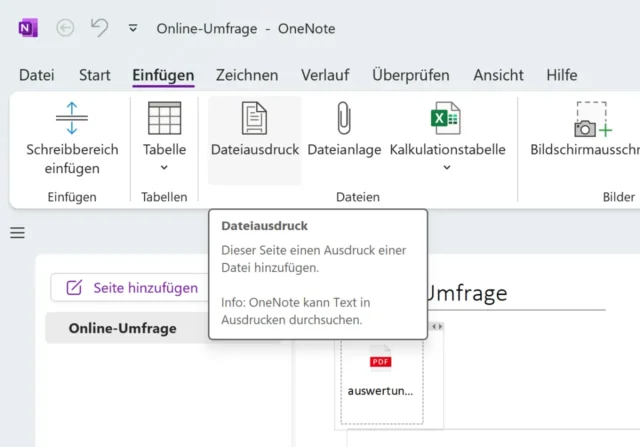The height and width of the screenshot is (447, 640).
Task: Open the Hilfe tab
Action: click(562, 75)
